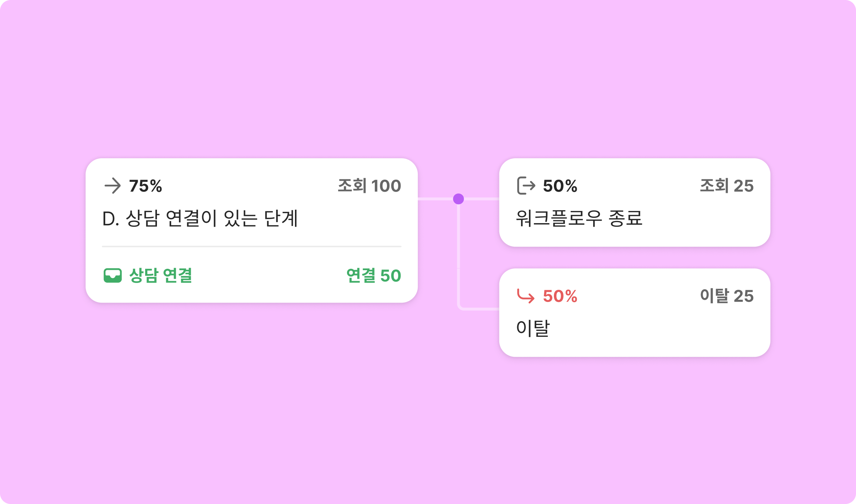Click the 이탈 25 count

tap(727, 296)
